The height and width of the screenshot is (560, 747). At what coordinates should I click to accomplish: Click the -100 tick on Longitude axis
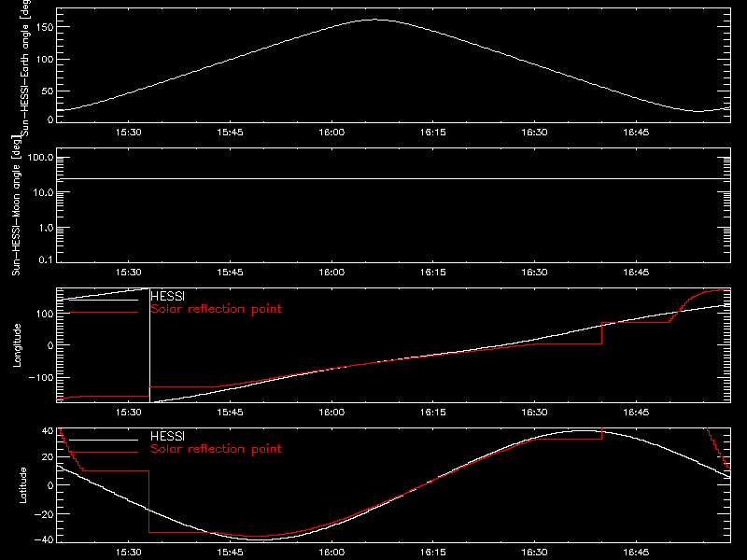(41, 377)
